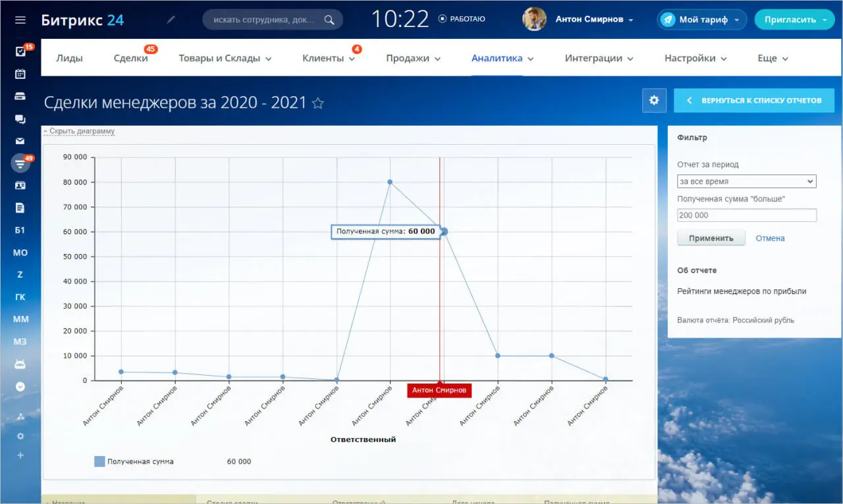Click the Отмена link
The image size is (843, 504).
click(770, 238)
